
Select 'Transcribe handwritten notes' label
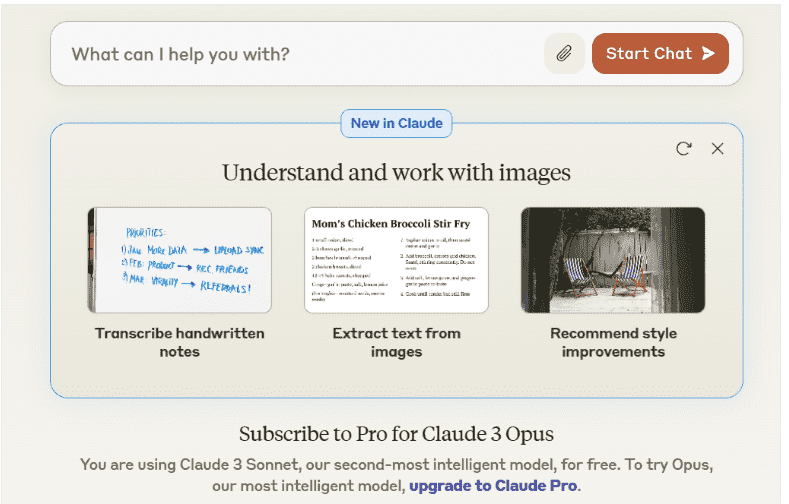tap(180, 342)
